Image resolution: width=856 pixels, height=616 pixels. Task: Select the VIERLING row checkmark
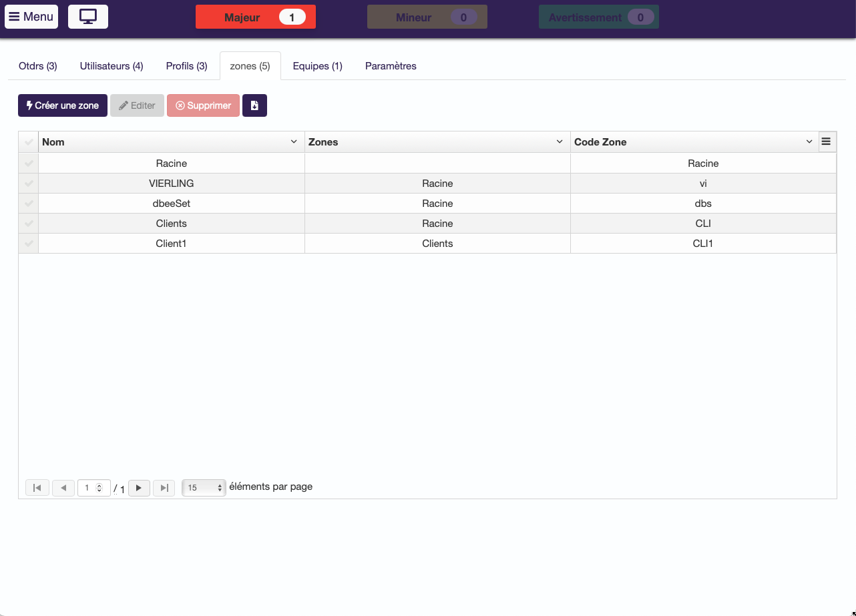[x=29, y=184]
